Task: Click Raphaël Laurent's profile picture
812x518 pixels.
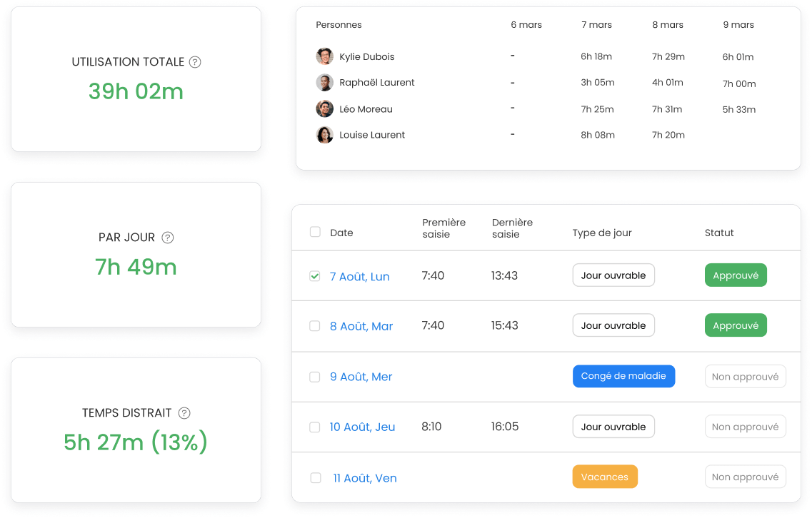Action: [325, 82]
